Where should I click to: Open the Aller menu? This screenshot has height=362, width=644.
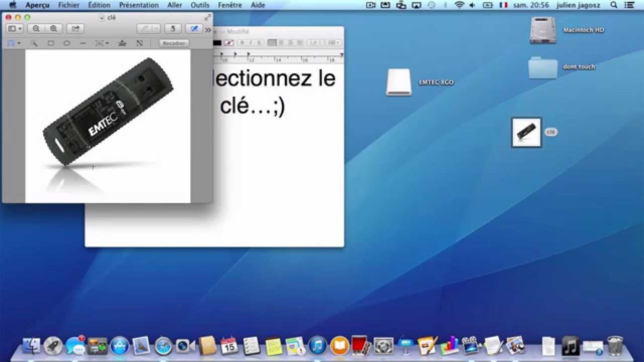(x=175, y=5)
